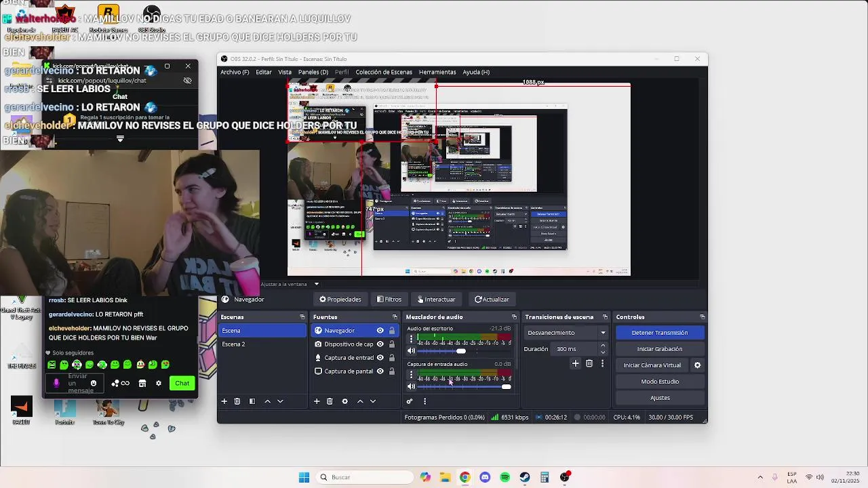Add a new source with the plus icon
This screenshot has width=868, height=488.
[316, 401]
